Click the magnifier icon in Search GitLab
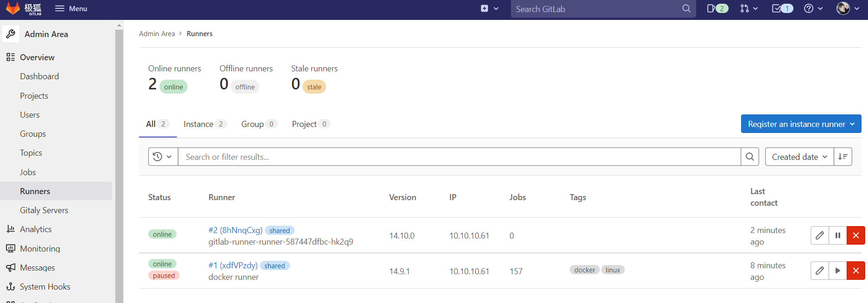The width and height of the screenshot is (868, 303). [x=686, y=8]
